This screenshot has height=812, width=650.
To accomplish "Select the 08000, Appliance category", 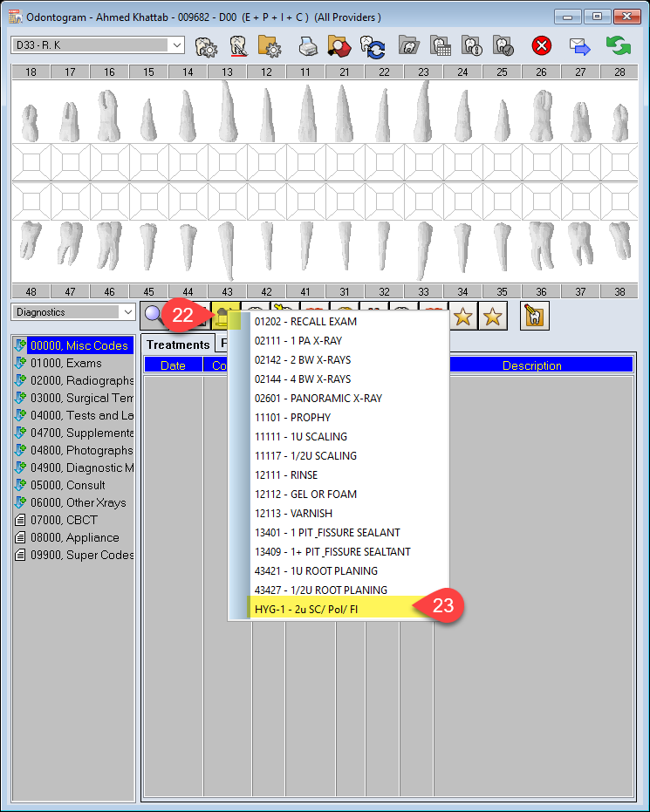I will click(74, 537).
